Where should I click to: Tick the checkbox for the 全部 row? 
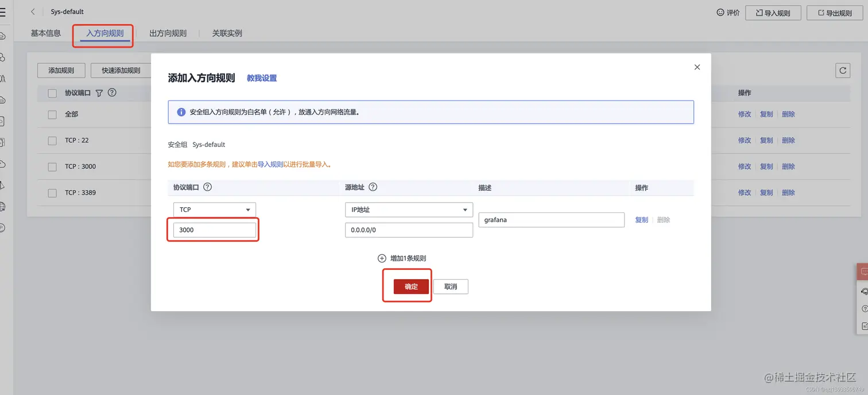coord(52,114)
